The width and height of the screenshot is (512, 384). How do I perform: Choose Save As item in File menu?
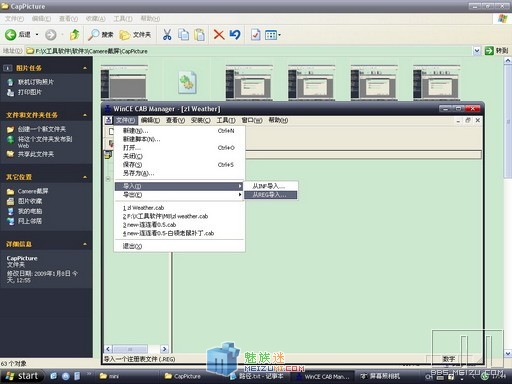[179, 173]
